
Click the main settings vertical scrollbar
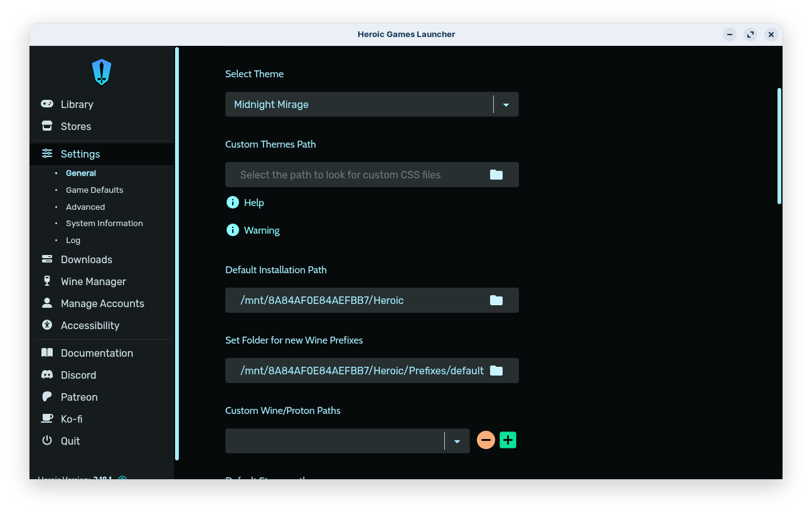pos(779,146)
